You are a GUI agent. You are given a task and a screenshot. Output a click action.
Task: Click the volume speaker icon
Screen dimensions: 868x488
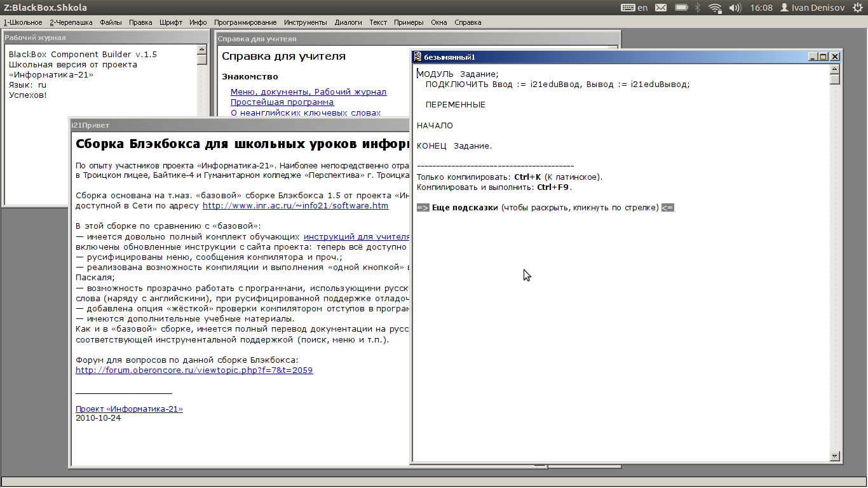point(735,8)
